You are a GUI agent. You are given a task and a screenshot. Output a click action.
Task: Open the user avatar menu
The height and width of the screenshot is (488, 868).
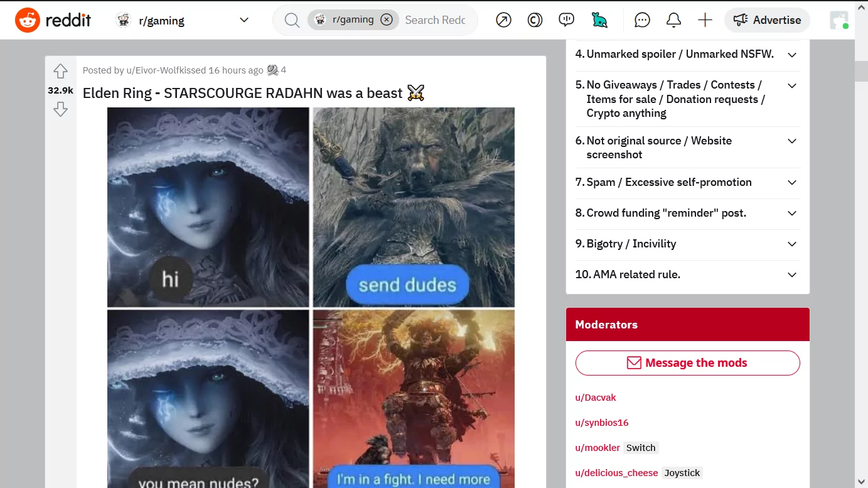(x=839, y=20)
